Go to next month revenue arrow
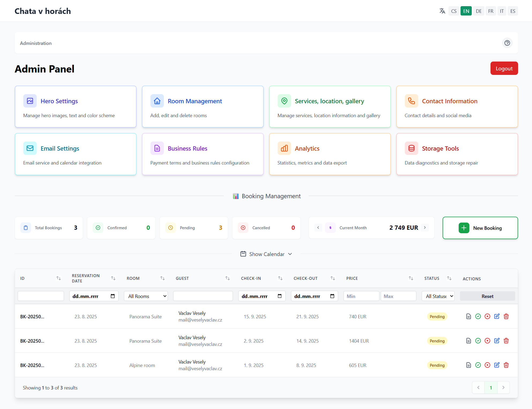 click(425, 228)
